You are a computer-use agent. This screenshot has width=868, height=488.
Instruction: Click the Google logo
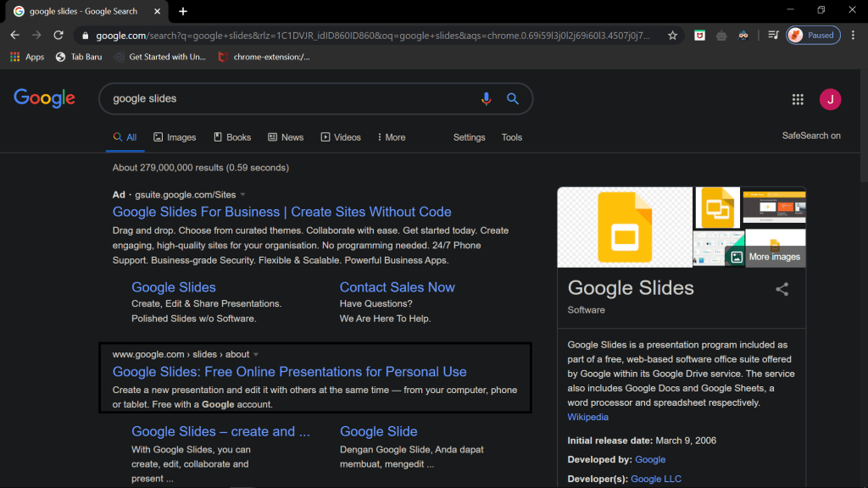[x=45, y=98]
